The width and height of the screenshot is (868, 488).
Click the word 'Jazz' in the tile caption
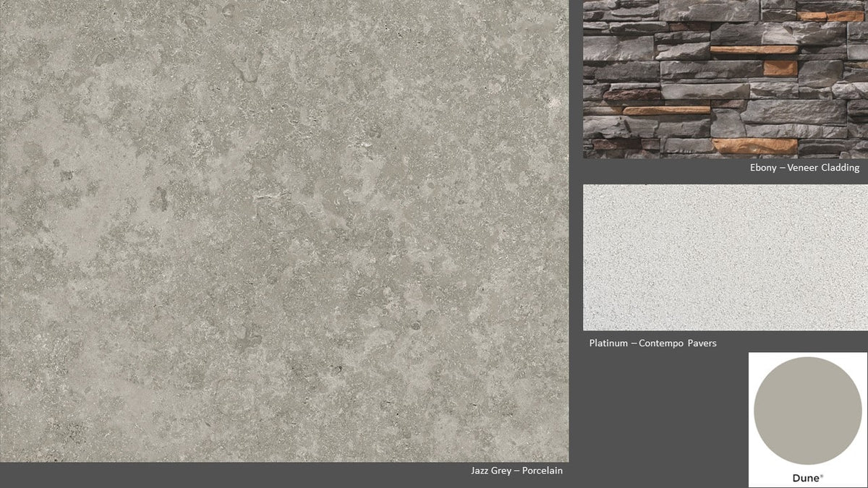pyautogui.click(x=480, y=471)
